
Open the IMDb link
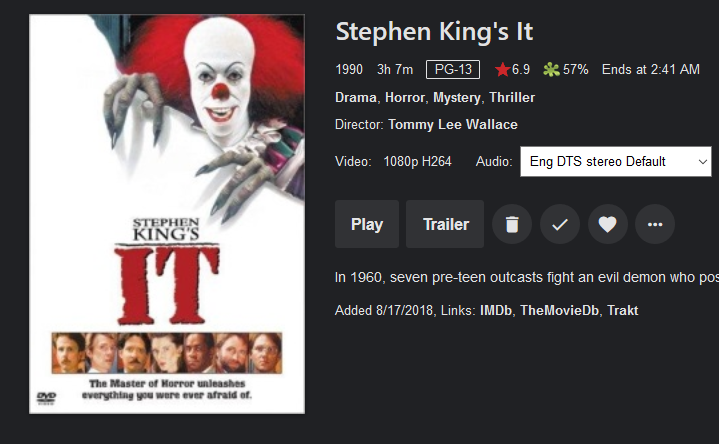496,311
